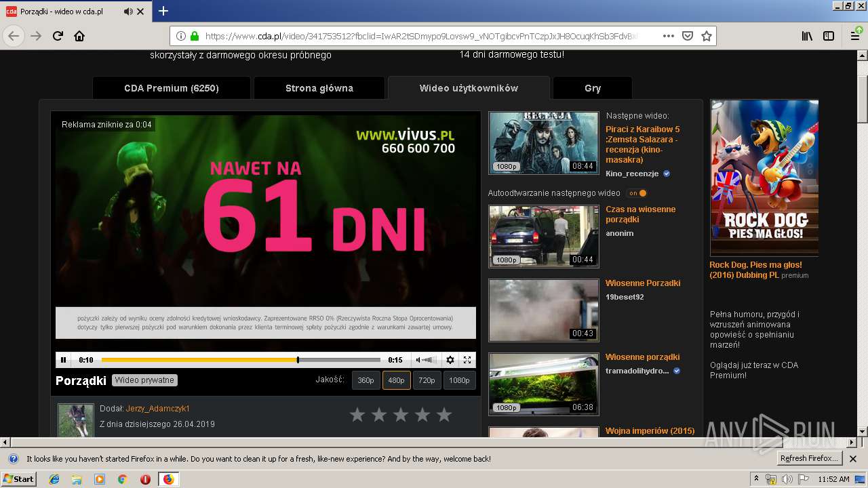Click the URL address bar

coord(420,37)
